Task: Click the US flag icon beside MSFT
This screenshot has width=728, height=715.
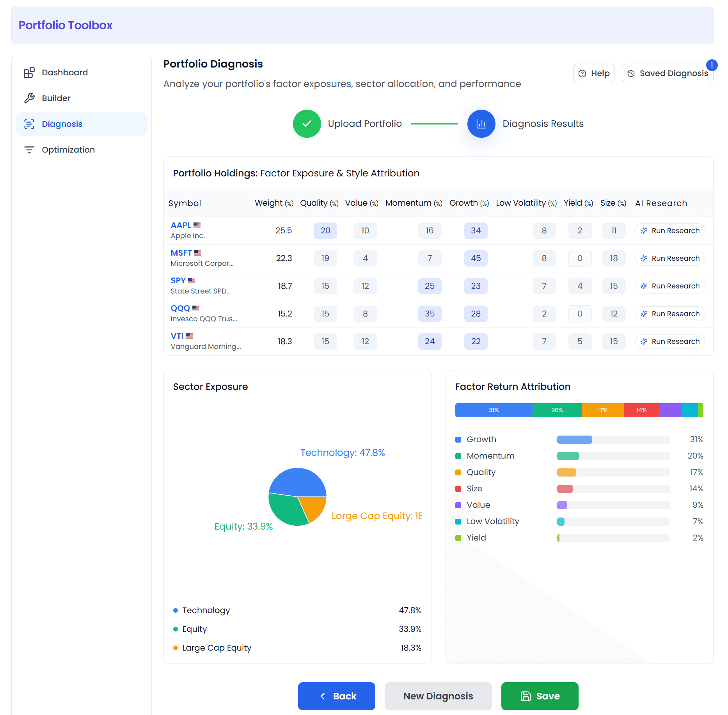Action: [x=198, y=253]
